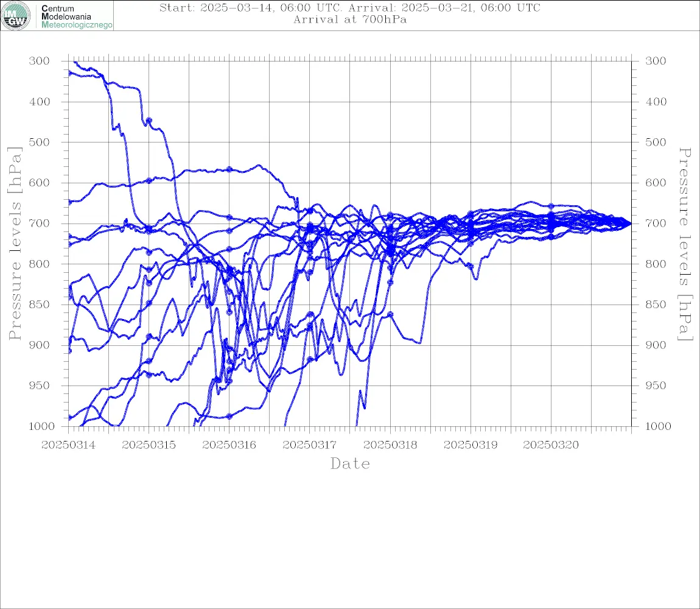The width and height of the screenshot is (700, 609).
Task: Click the 20250317 date axis label
Action: click(309, 445)
